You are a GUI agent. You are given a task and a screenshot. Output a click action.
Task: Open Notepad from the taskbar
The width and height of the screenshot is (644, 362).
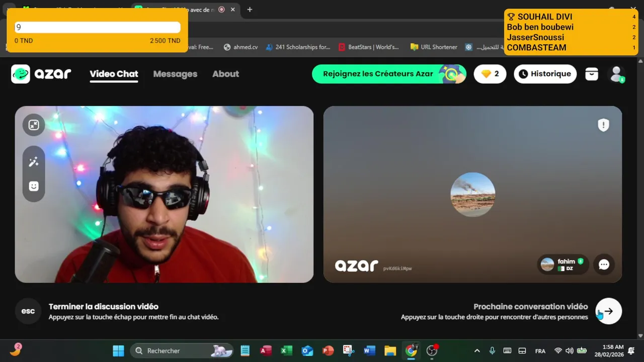[245, 350]
